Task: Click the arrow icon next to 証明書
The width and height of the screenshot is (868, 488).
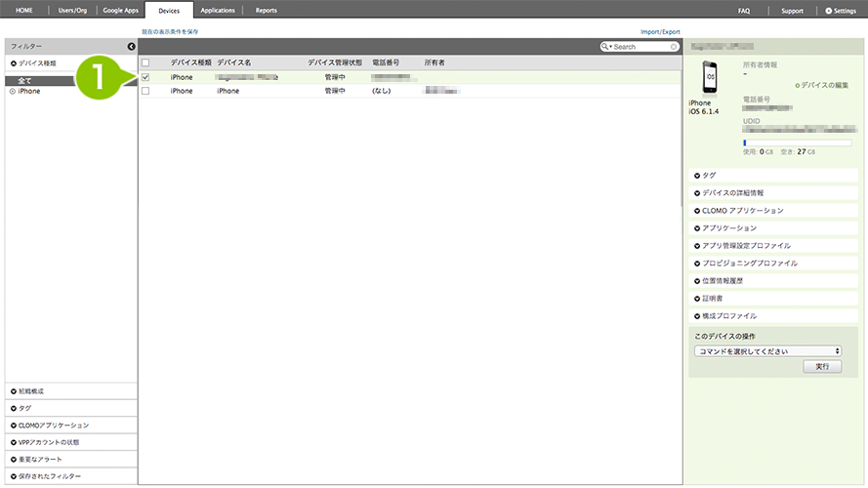Action: point(697,299)
